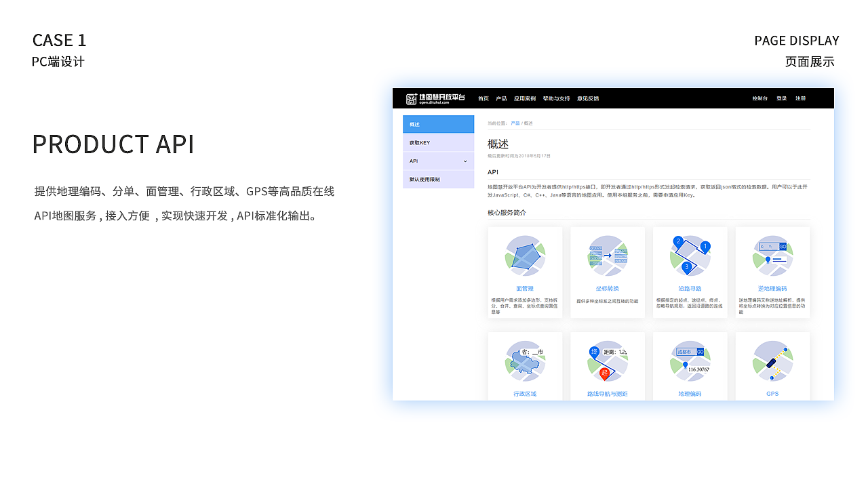This screenshot has width=868, height=488.
Task: Select 默认使用限制 in the sidebar
Action: pyautogui.click(x=438, y=180)
